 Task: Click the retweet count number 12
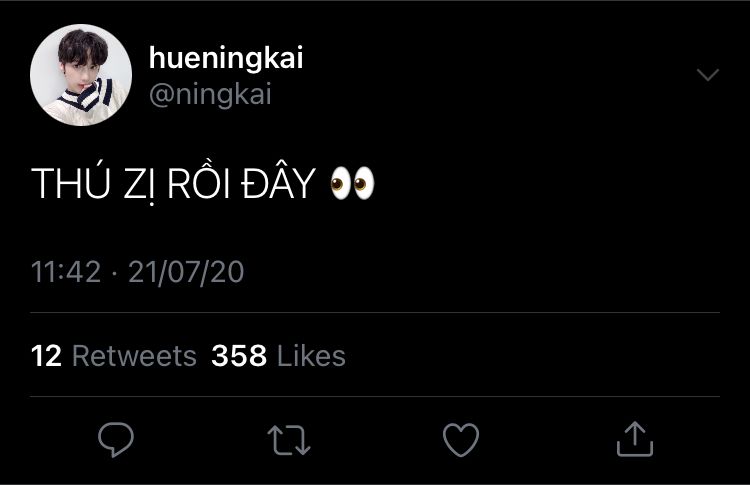(47, 356)
